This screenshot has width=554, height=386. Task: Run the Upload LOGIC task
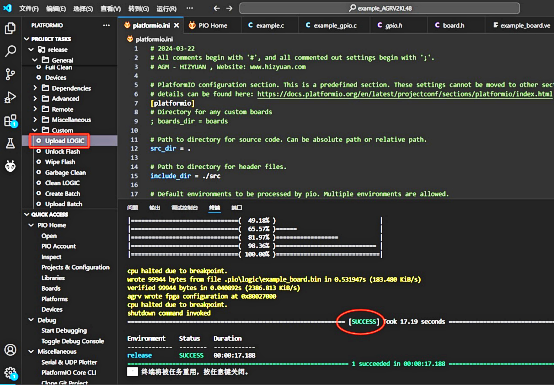[x=65, y=141]
